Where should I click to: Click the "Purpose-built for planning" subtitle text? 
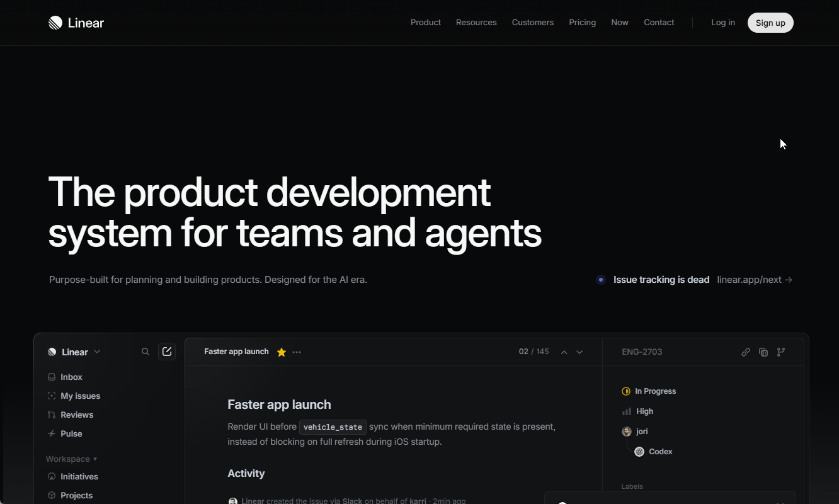pos(208,280)
